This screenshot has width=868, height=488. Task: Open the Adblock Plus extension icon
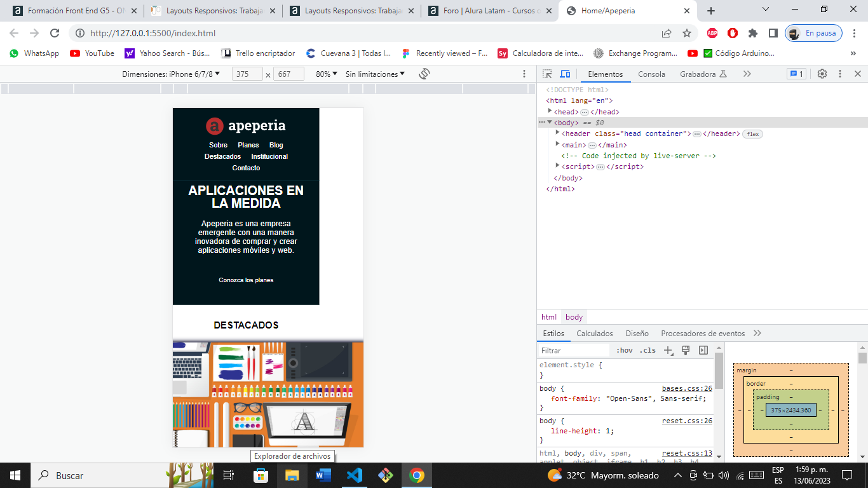pos(712,33)
